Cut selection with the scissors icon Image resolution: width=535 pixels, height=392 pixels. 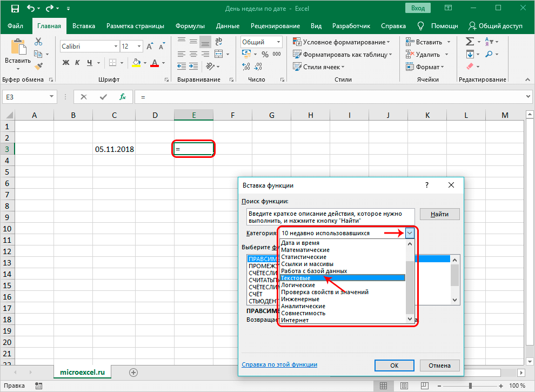[x=38, y=42]
